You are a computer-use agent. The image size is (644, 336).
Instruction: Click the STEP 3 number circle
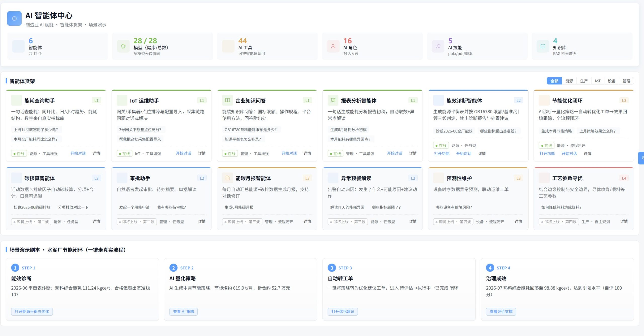(332, 268)
